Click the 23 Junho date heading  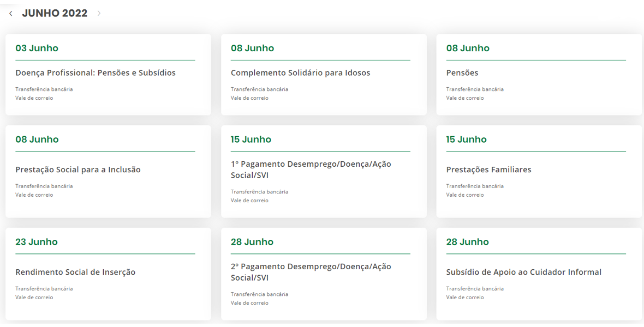(37, 242)
